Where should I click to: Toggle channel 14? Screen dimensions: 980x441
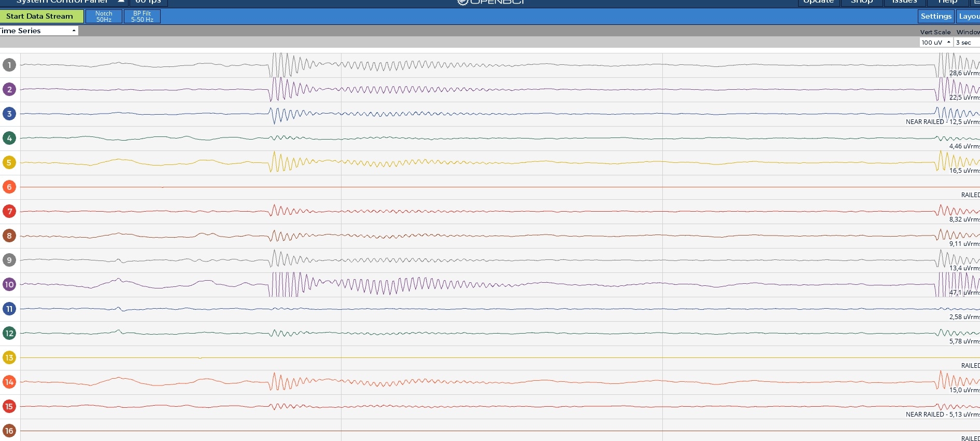pyautogui.click(x=9, y=382)
